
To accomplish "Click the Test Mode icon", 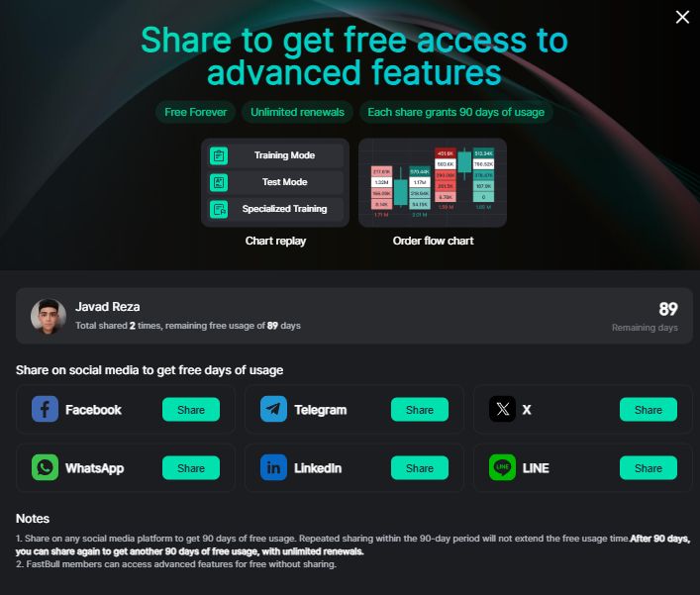I will tap(219, 182).
